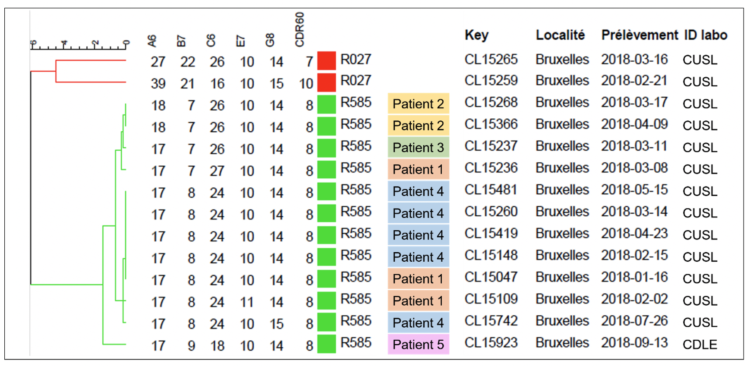This screenshot has width=750, height=367.
Task: Click the Patient 5 pink label
Action: (419, 345)
